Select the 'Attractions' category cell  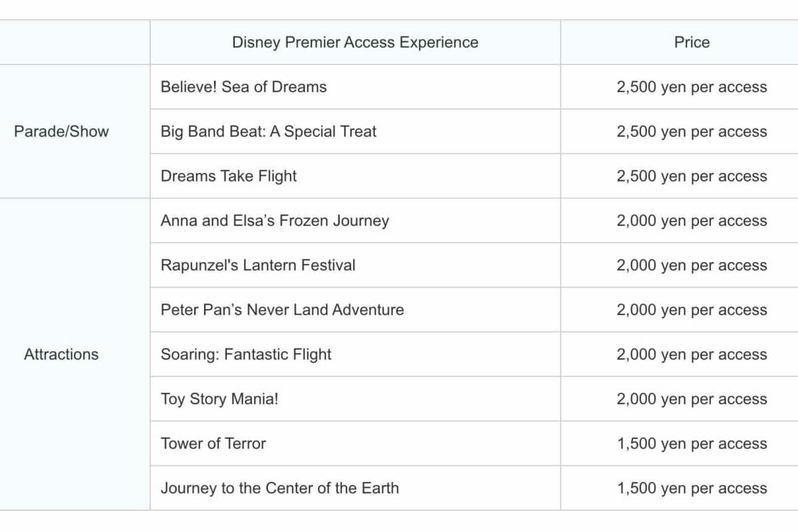point(61,354)
